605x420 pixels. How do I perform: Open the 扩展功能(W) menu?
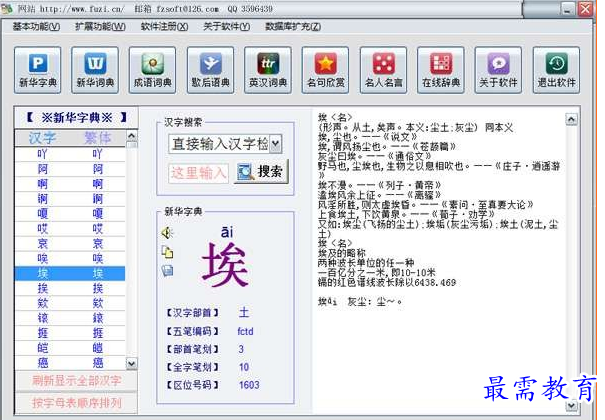click(100, 27)
